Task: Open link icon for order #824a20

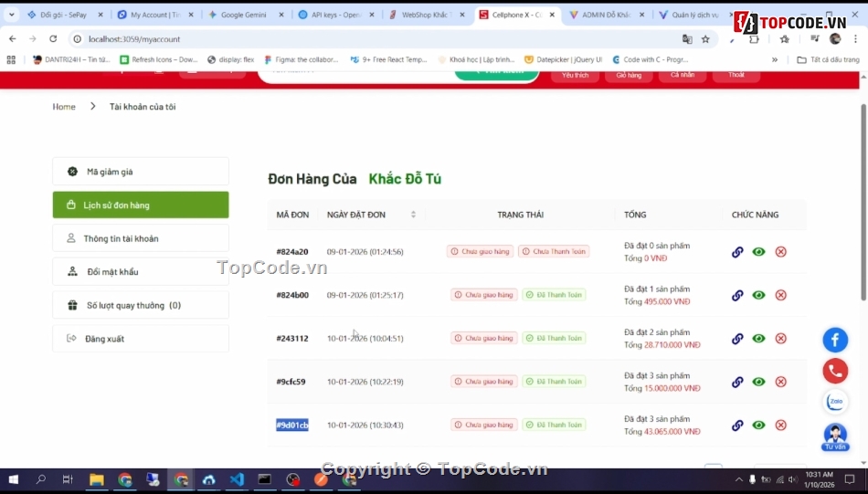Action: coord(737,252)
